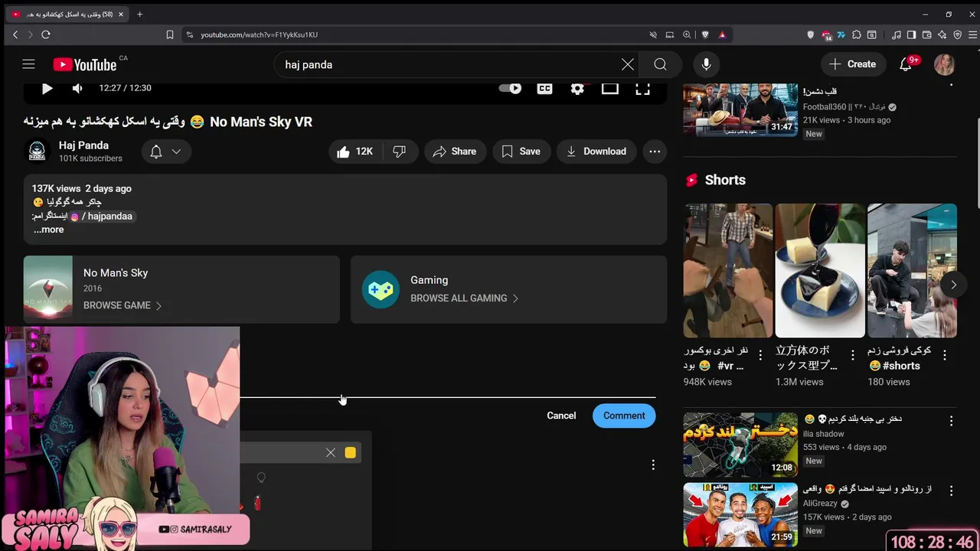Image resolution: width=980 pixels, height=551 pixels.
Task: Open a new browser tab
Action: pos(139,14)
